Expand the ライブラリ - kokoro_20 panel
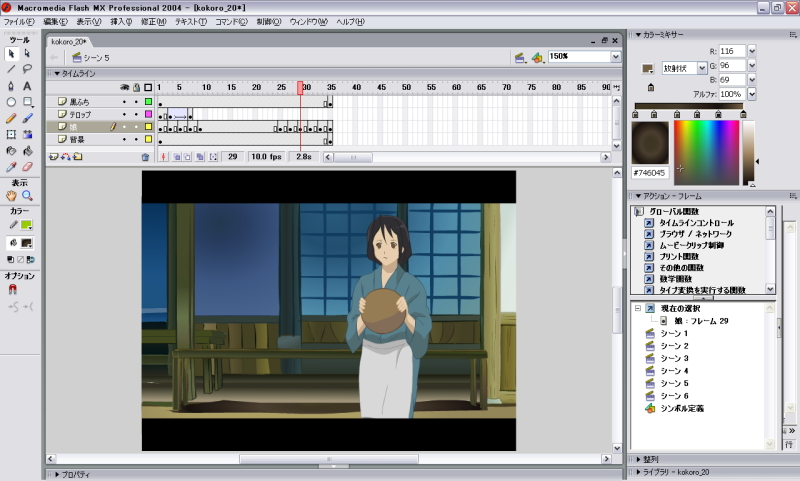The image size is (800, 481). [x=638, y=472]
